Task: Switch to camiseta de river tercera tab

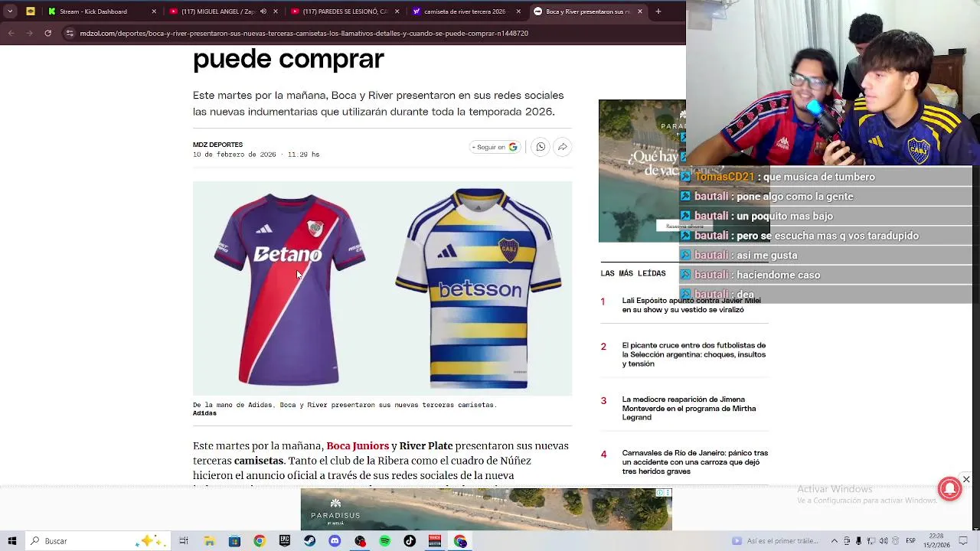Action: 467,11
